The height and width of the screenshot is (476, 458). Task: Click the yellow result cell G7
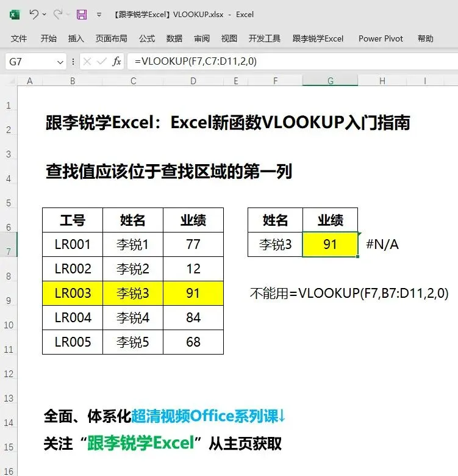pyautogui.click(x=330, y=244)
